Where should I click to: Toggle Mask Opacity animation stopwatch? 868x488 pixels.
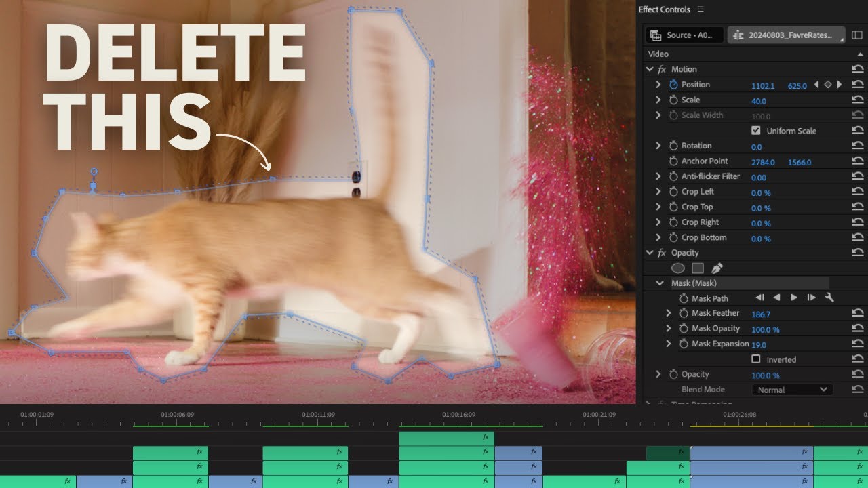pos(684,329)
